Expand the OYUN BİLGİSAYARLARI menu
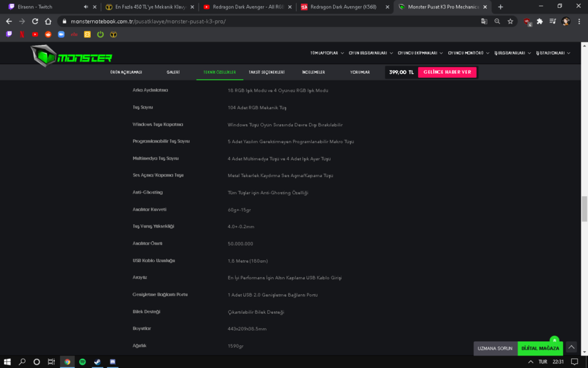588x368 pixels. pyautogui.click(x=370, y=53)
